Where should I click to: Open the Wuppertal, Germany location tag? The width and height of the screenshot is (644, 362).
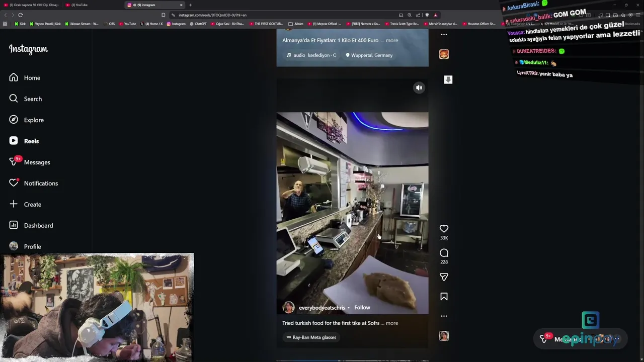369,55
